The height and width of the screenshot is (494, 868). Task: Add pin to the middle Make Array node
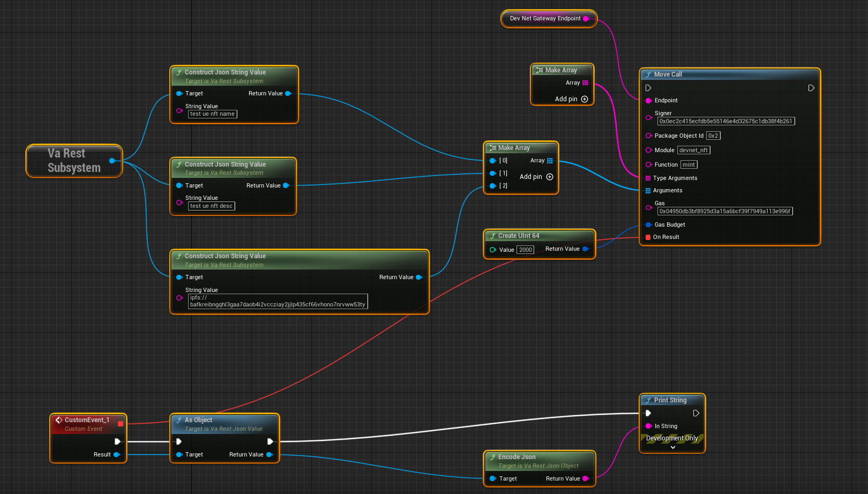click(x=549, y=177)
